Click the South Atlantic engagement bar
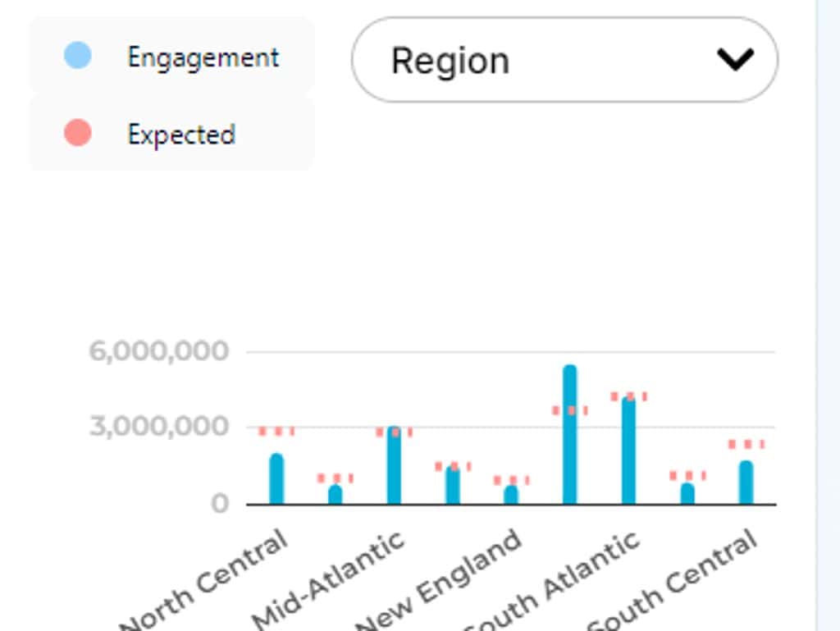This screenshot has width=840, height=631. point(628,450)
